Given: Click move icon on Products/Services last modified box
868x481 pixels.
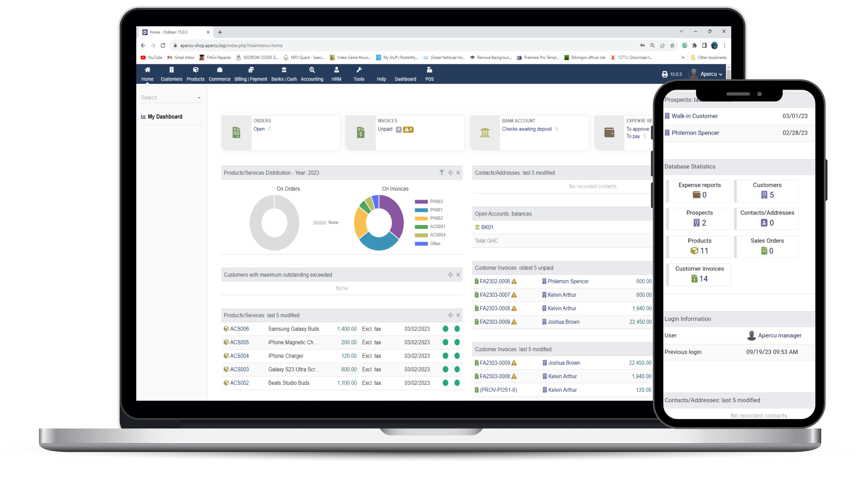Looking at the screenshot, I should click(450, 315).
